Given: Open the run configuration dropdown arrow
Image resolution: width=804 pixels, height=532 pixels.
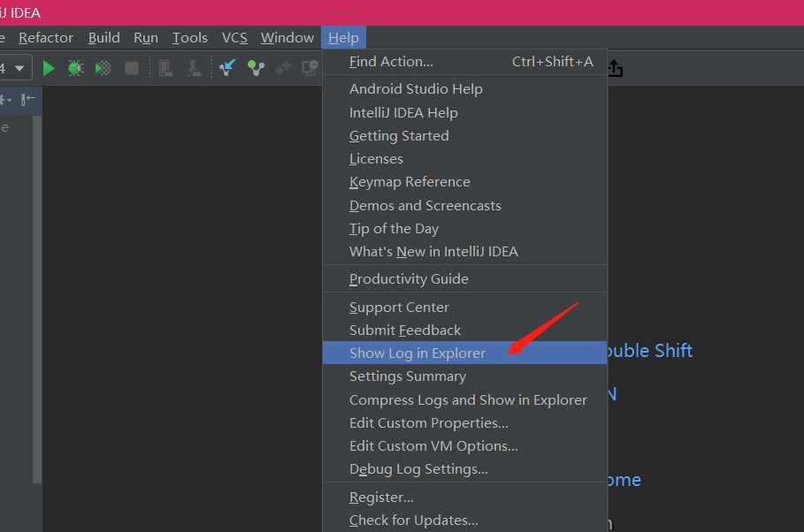Looking at the screenshot, I should (x=19, y=68).
